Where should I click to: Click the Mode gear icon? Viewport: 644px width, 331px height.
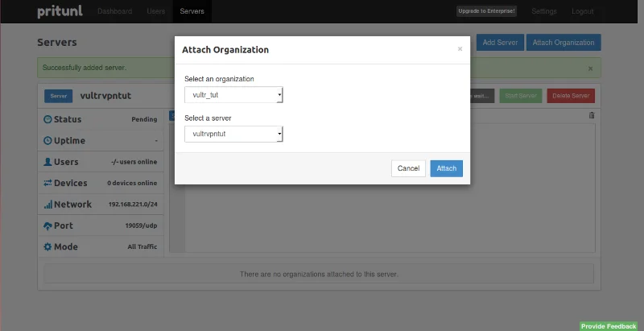[x=47, y=246]
